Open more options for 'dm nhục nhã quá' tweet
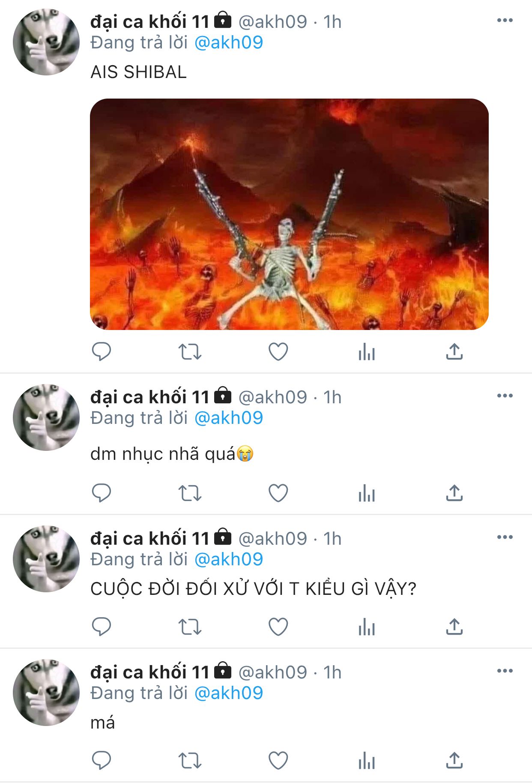 pyautogui.click(x=505, y=396)
